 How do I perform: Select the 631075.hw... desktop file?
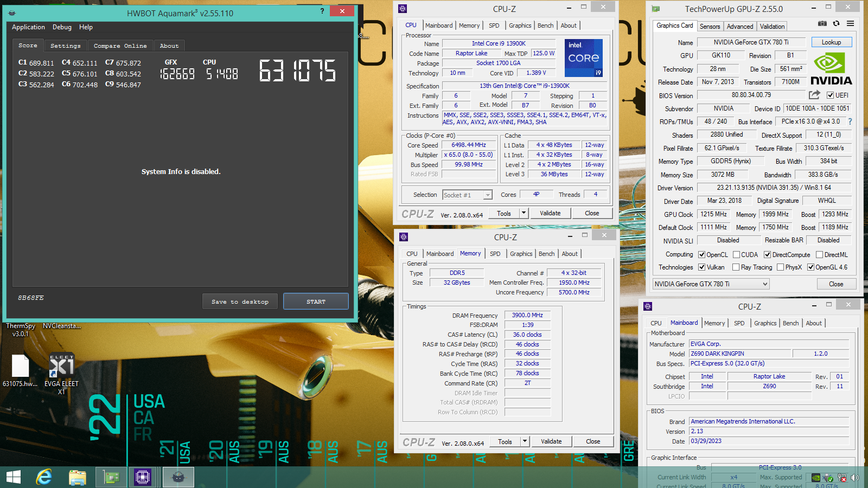[x=20, y=371]
